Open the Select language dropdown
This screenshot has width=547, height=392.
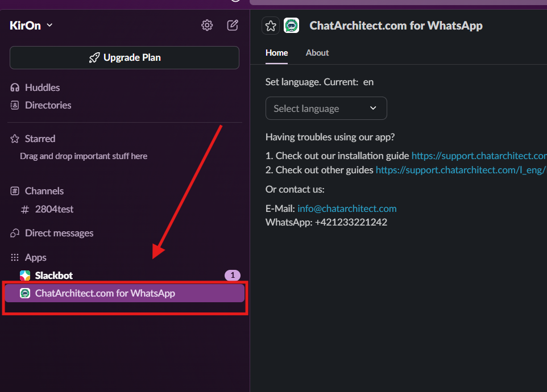click(326, 109)
